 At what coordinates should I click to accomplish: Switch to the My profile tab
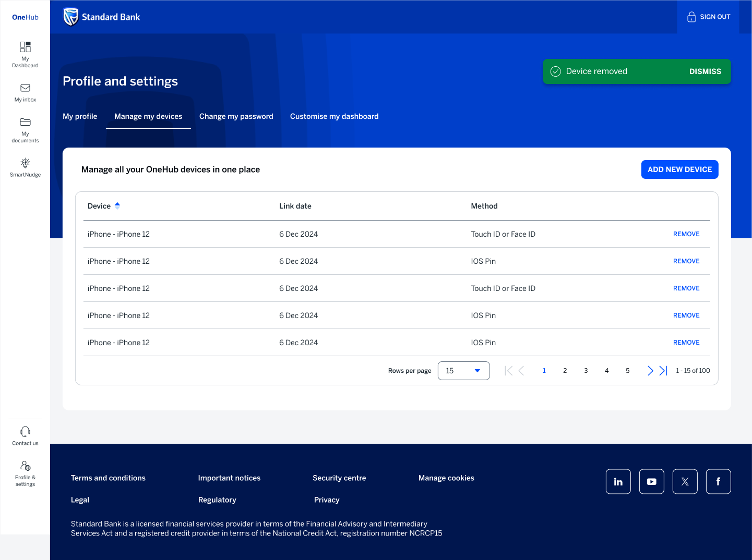click(x=80, y=116)
